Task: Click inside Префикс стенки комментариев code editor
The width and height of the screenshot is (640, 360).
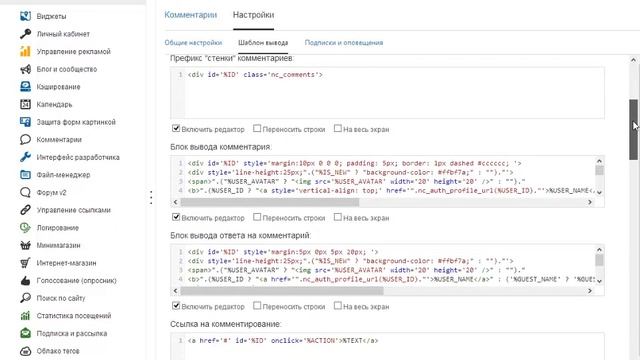Action: click(x=387, y=93)
